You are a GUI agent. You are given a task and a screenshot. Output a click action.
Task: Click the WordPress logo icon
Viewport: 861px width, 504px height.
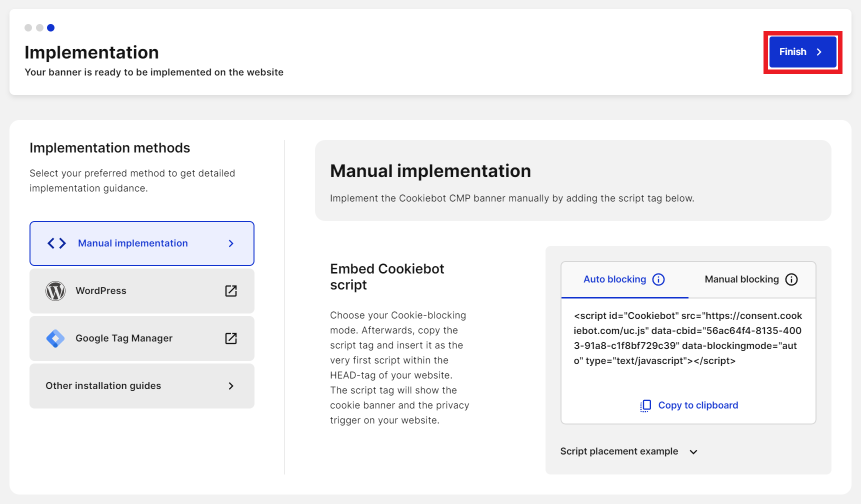[55, 291]
